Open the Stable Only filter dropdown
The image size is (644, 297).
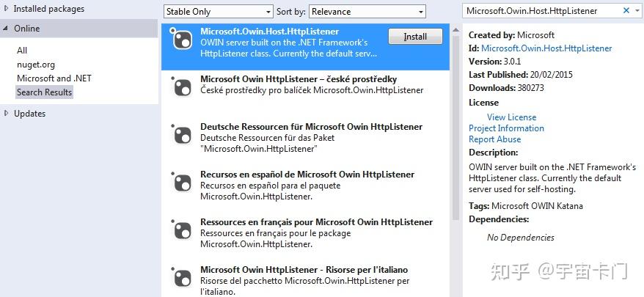218,12
